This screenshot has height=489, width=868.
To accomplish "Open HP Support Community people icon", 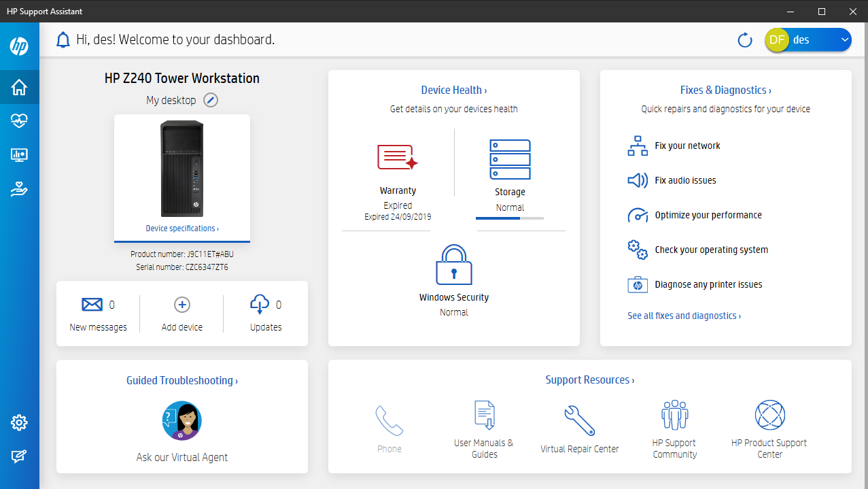I will click(675, 415).
